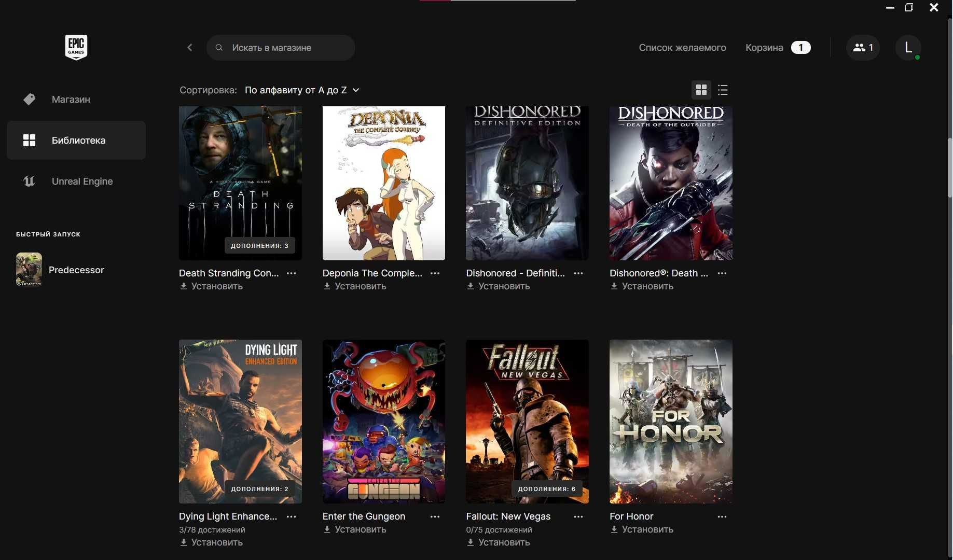This screenshot has height=560, width=953.
Task: Open Dying Light Enhanced Edition cover
Action: (x=240, y=422)
